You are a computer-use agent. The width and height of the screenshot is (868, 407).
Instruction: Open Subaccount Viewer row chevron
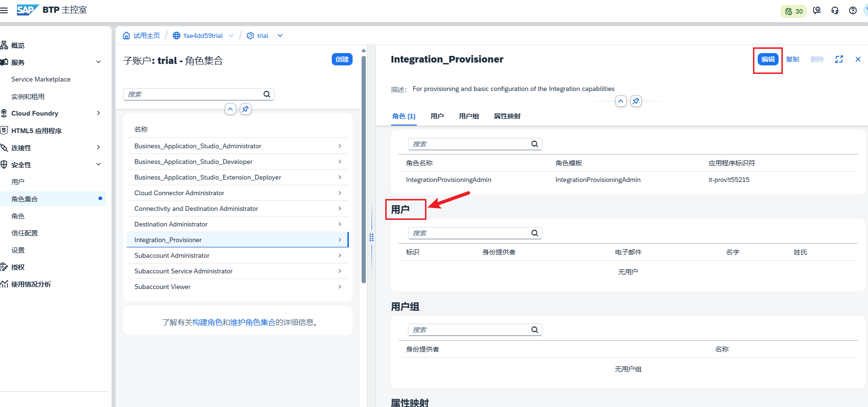pos(340,287)
